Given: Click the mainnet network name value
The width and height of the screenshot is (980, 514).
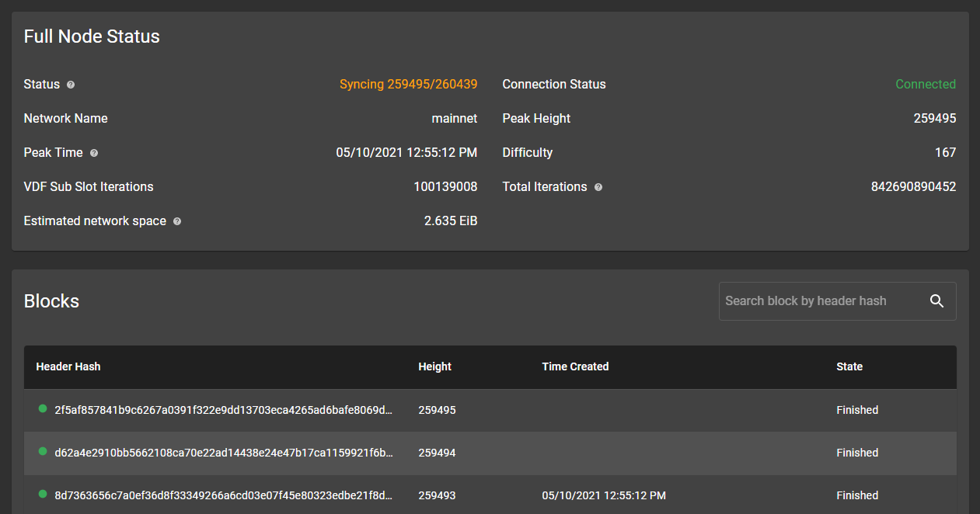Looking at the screenshot, I should (455, 119).
